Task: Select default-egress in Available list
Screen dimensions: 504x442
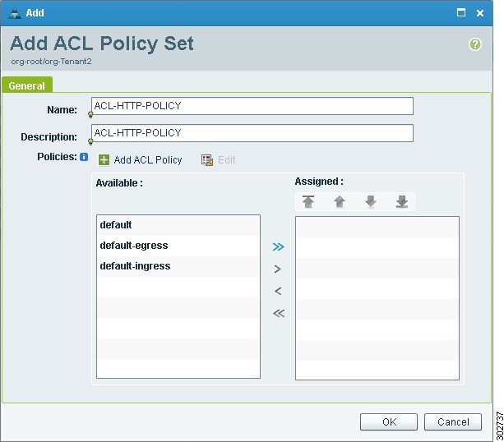Action: point(178,246)
